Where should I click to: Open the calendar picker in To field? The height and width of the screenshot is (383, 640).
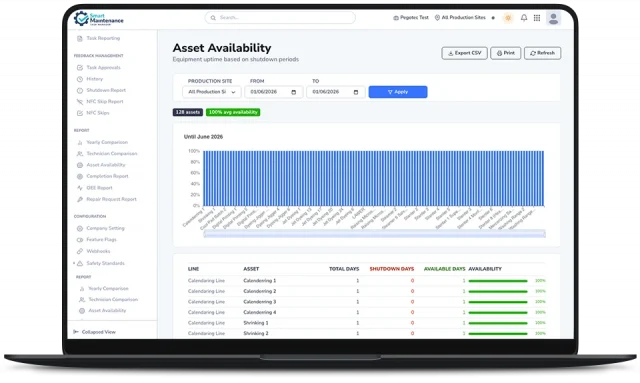click(x=356, y=92)
